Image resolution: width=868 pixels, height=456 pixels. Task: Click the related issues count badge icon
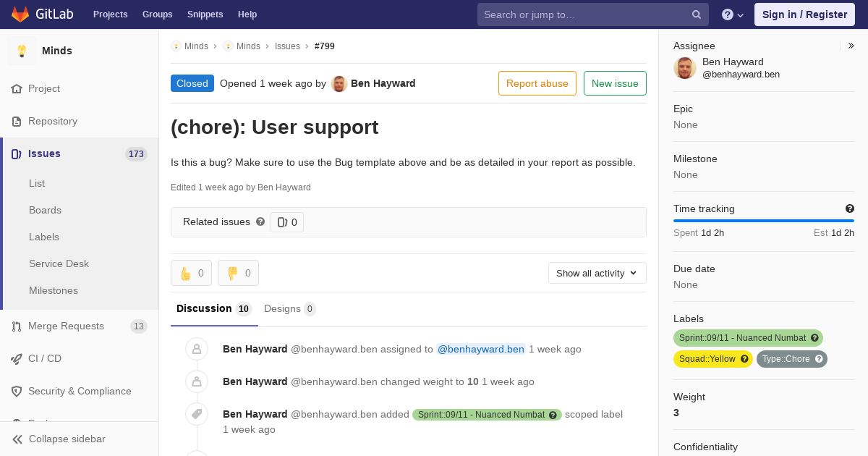[282, 222]
